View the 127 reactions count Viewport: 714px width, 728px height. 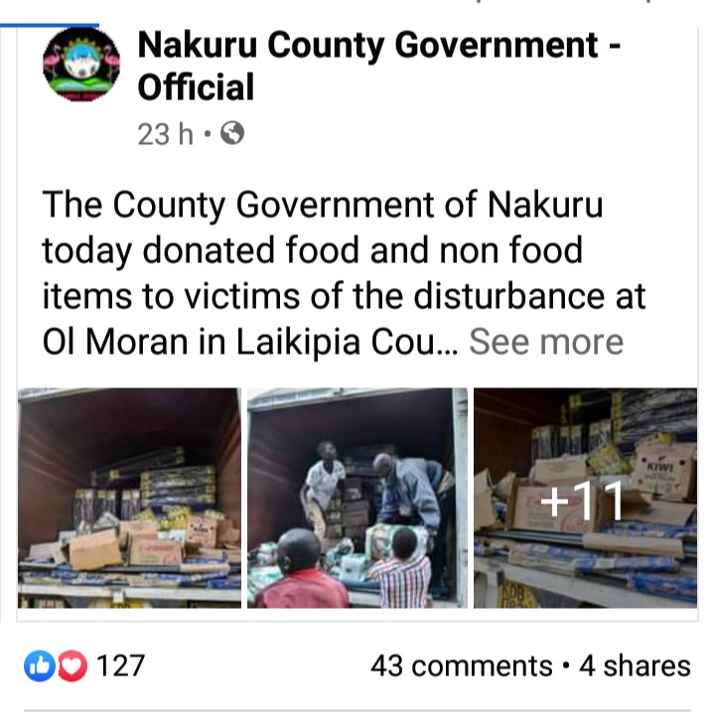point(121,665)
